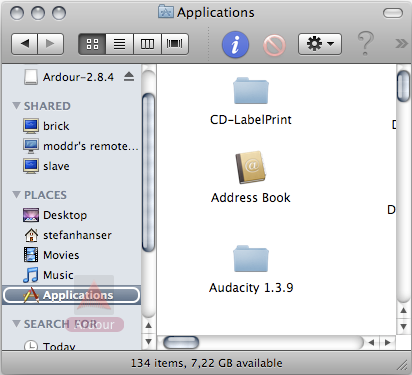Select Applications in the sidebar
412x375 pixels.
[71, 295]
